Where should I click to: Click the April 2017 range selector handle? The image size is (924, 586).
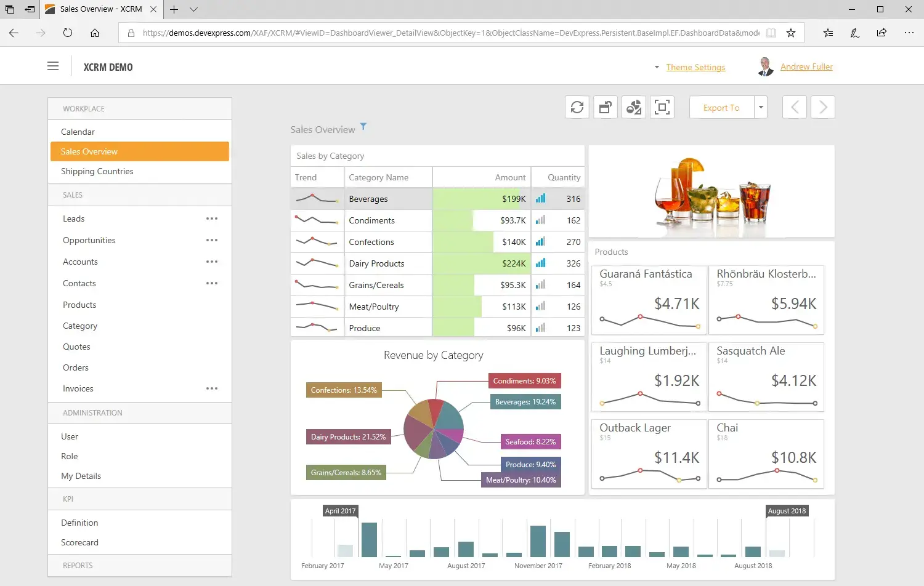pyautogui.click(x=340, y=511)
